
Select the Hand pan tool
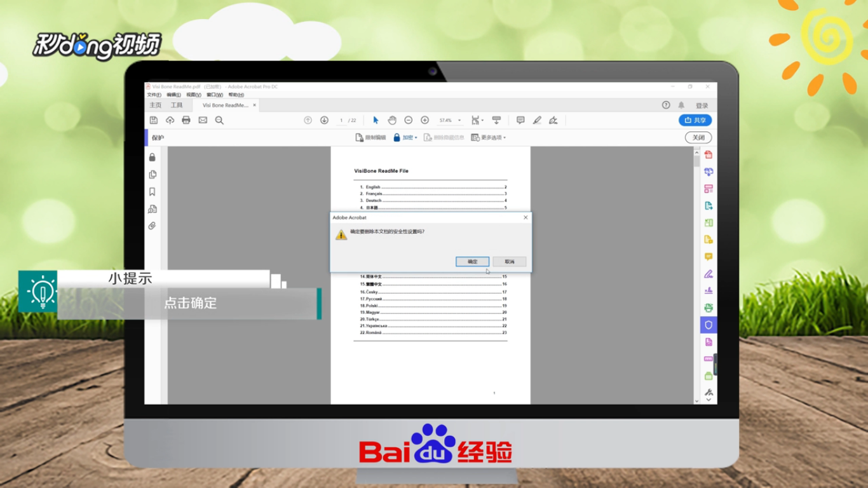pos(392,120)
